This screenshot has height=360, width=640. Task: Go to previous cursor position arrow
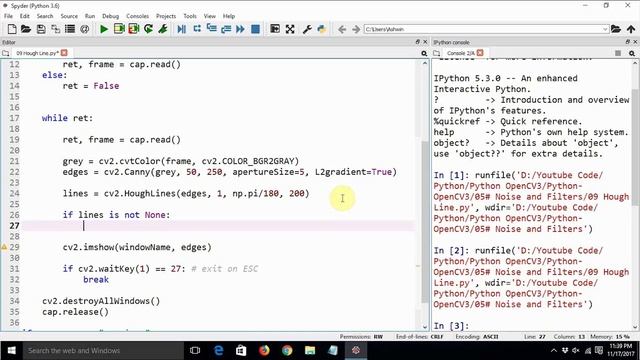point(342,29)
